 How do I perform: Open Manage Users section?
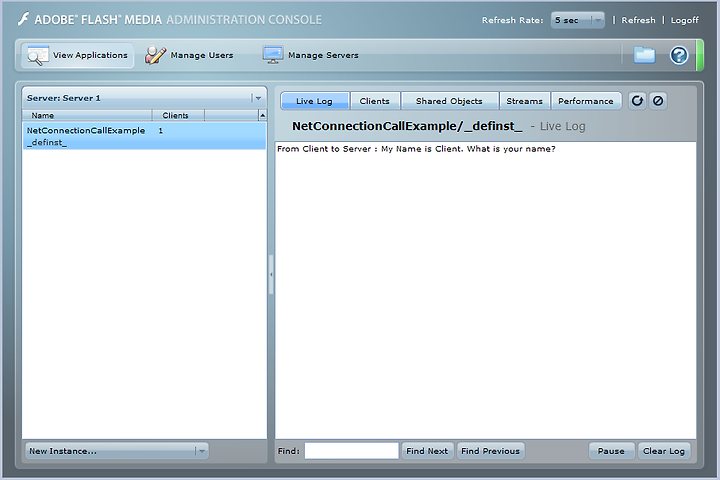[189, 56]
